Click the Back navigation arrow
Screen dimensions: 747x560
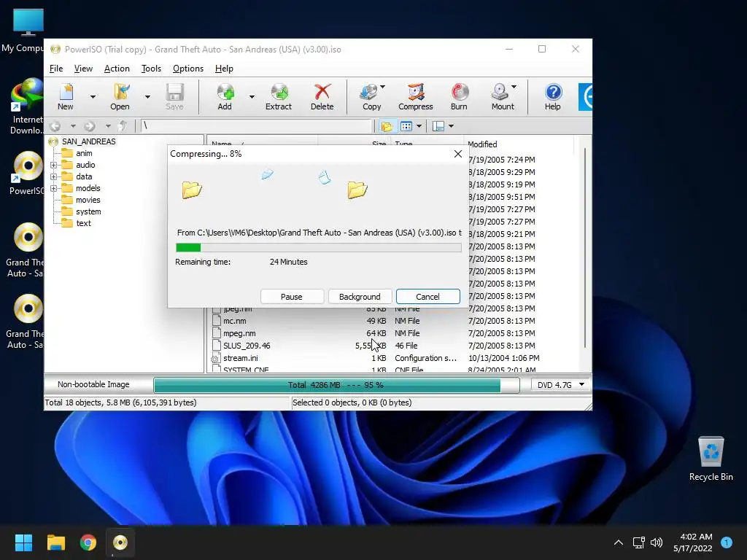point(55,126)
